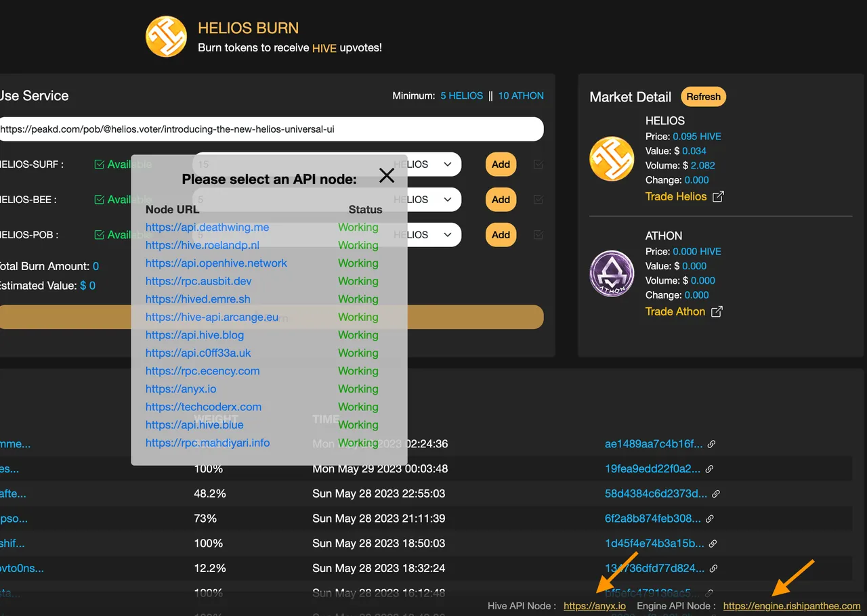Click link icon next to 6f2a8b874feb308
The width and height of the screenshot is (867, 616).
(x=710, y=519)
